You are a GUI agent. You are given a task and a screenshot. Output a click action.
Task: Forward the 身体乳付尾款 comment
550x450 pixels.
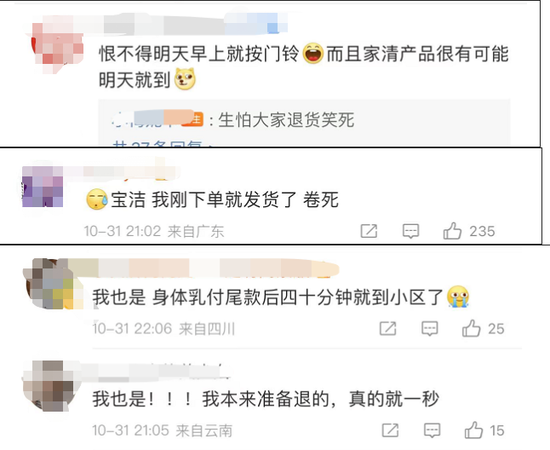388,329
